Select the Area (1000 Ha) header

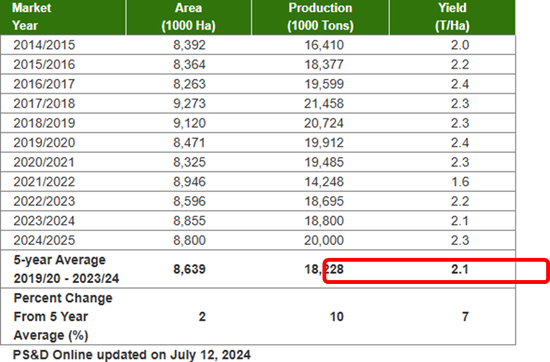188,16
